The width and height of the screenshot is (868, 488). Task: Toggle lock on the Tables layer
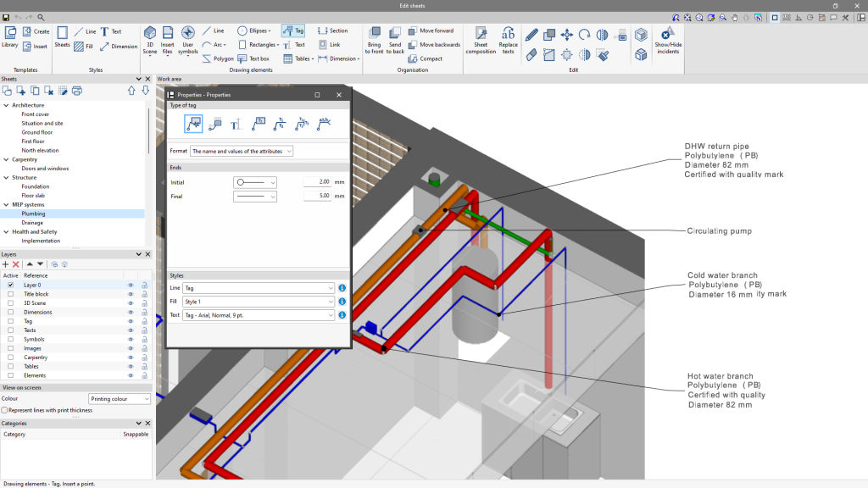[144, 366]
